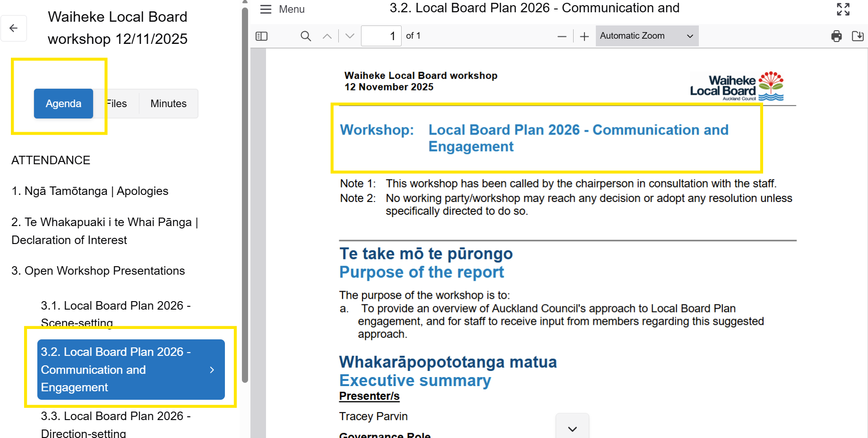Click the page number input field
The image size is (868, 438).
click(x=381, y=35)
